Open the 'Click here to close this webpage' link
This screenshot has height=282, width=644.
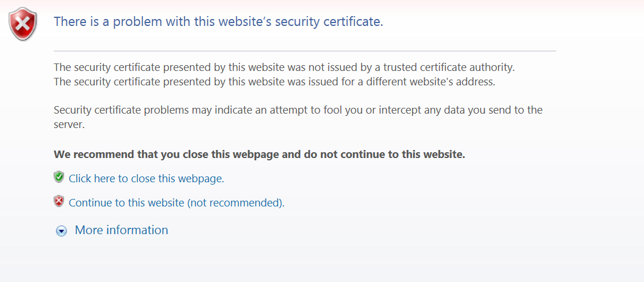coord(146,179)
